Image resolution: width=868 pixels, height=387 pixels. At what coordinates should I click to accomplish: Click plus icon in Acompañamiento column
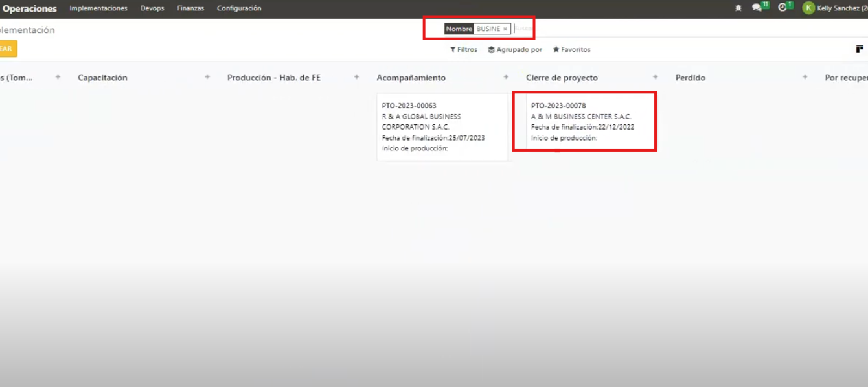[506, 77]
